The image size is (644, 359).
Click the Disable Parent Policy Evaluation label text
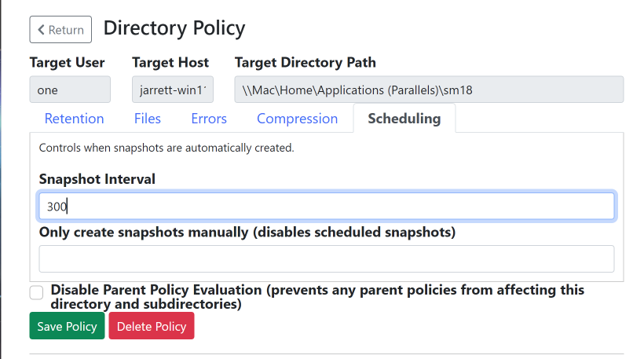click(x=317, y=296)
